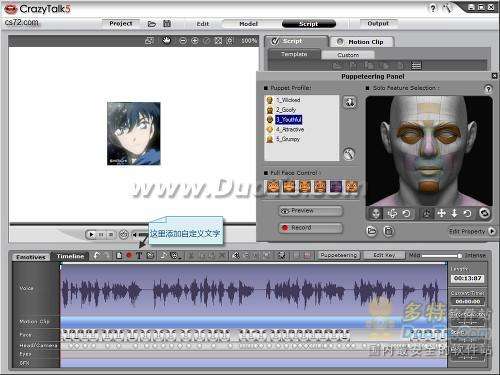Switch to the Emotives tab
Screen dimensions: 500x375
click(31, 257)
